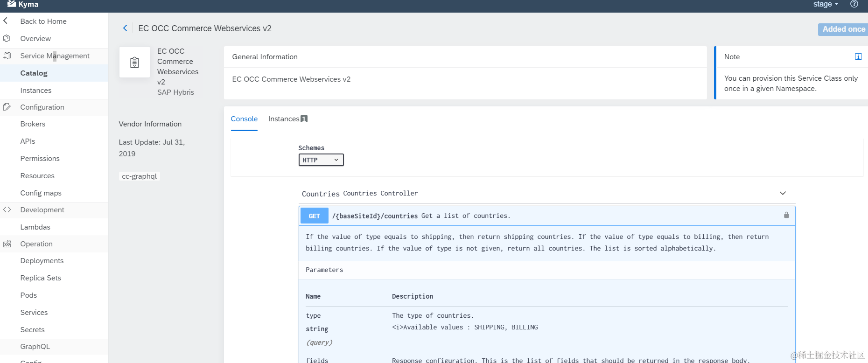The height and width of the screenshot is (363, 868).
Task: Open Services in the sidebar
Action: 34,312
